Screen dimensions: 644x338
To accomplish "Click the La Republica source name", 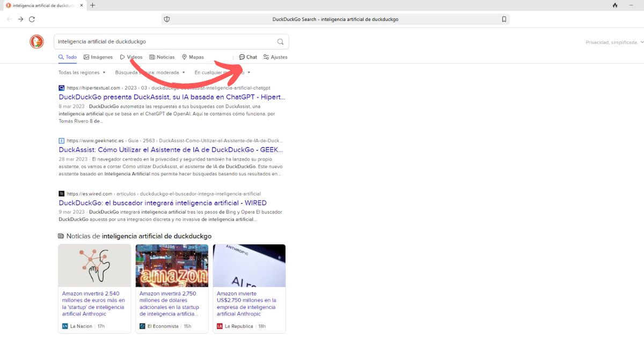I will pos(239,326).
